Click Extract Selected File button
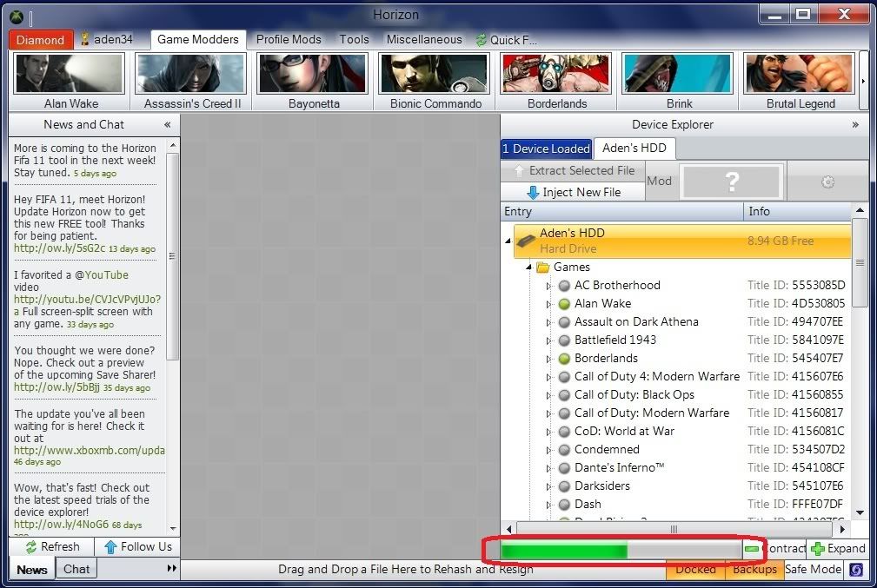Viewport: 877px width, 588px height. coord(574,170)
